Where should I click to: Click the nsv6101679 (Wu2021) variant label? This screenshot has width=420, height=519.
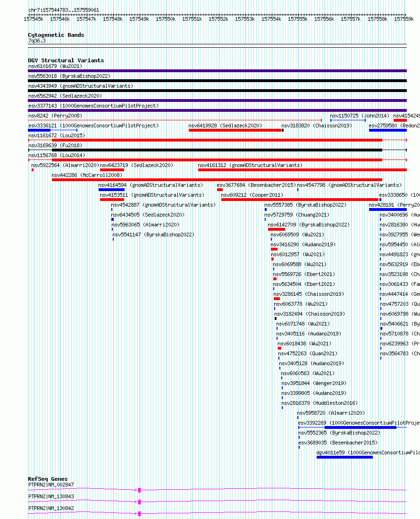[x=55, y=66]
